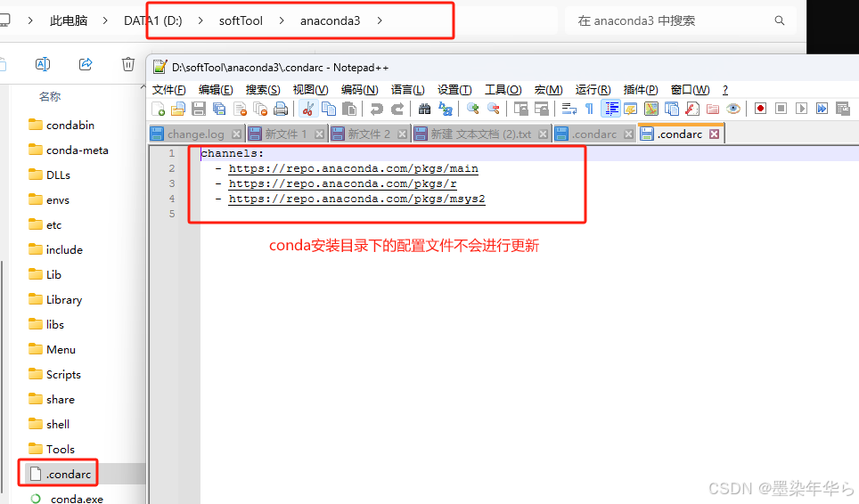859x504 pixels.
Task: Click the Play macro icon
Action: [801, 109]
